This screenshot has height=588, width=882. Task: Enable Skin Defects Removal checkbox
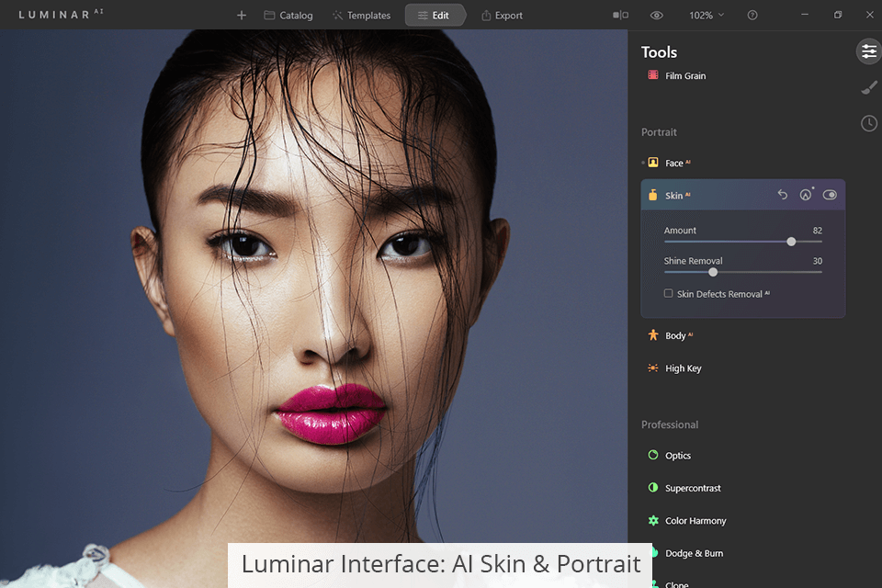[668, 293]
